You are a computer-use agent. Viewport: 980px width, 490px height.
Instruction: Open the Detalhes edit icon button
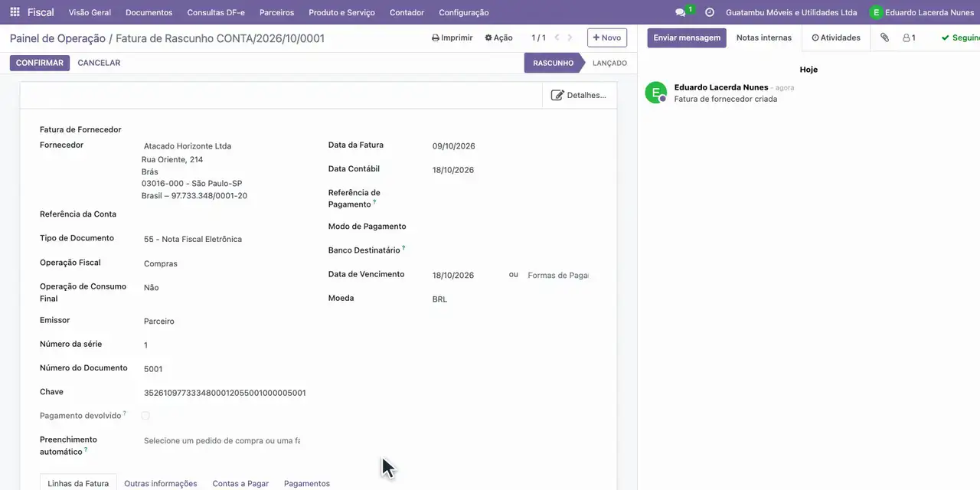(579, 95)
